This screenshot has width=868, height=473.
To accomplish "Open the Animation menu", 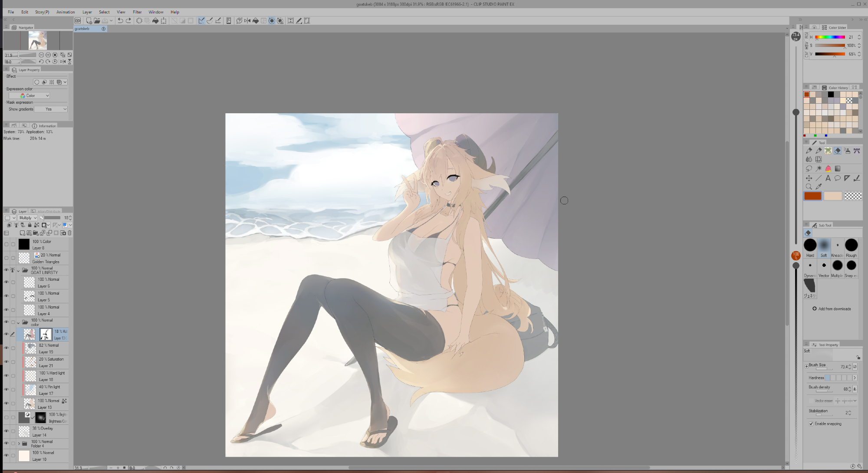I will coord(66,12).
